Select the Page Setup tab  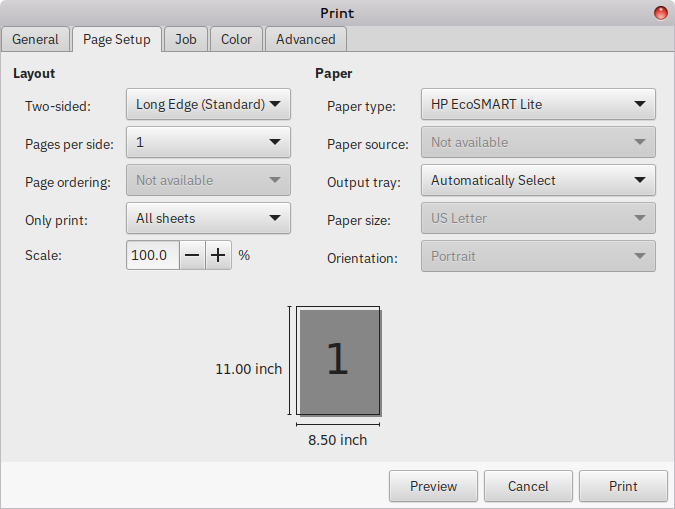[x=117, y=39]
